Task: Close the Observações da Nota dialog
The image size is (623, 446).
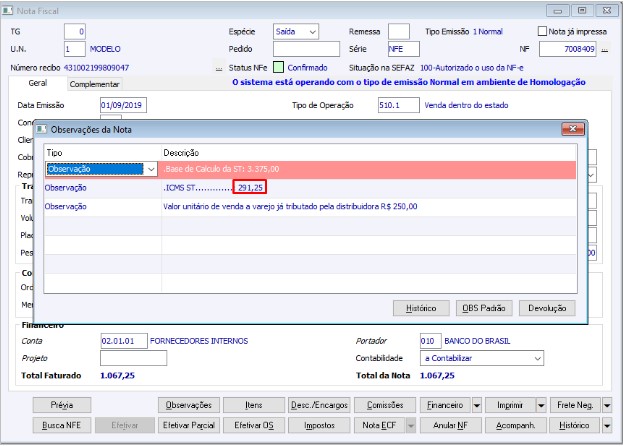Action: 573,129
